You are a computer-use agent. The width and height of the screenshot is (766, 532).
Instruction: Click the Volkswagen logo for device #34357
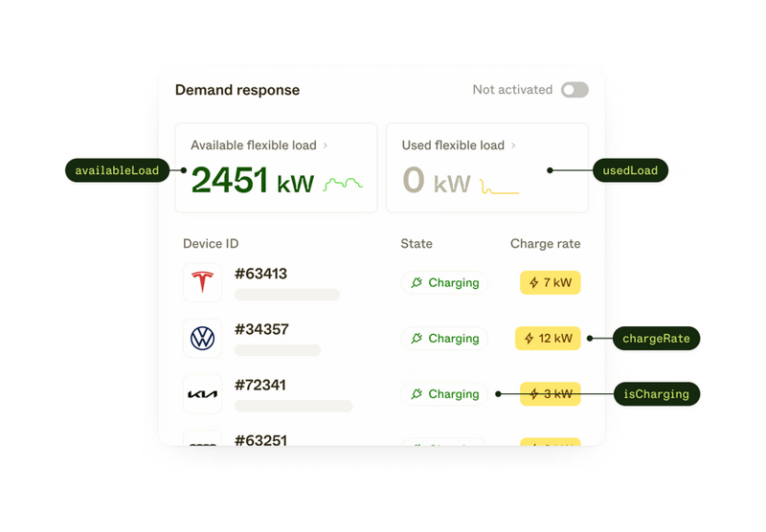pos(203,338)
